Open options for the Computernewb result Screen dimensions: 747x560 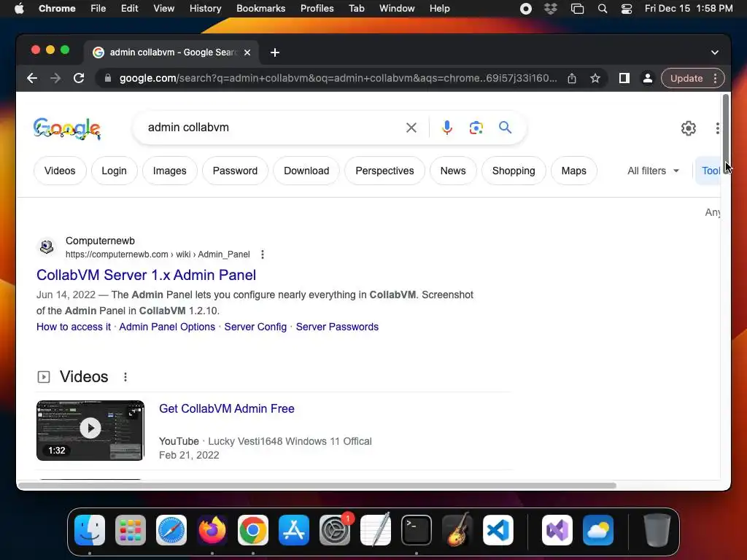click(x=263, y=254)
